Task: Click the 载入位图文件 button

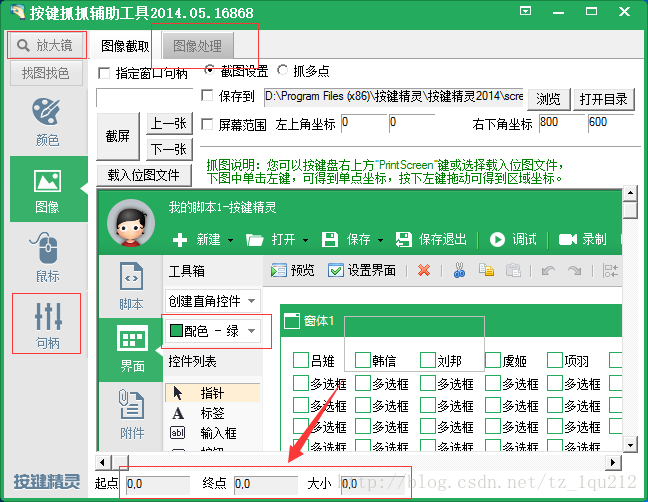Action: [x=144, y=175]
